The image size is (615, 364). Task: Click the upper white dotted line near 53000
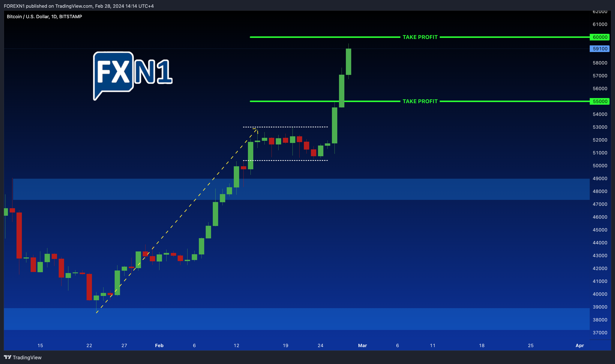(285, 127)
